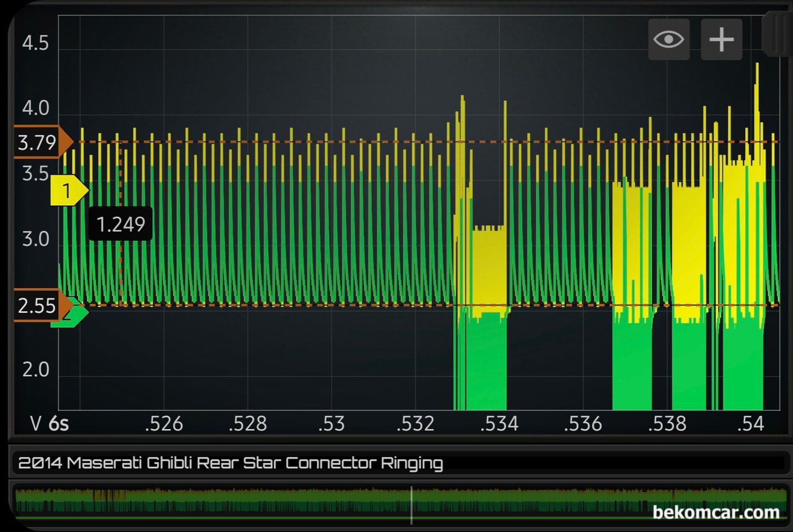Open the bekomcar.com watermark link
793x532 pixels.
point(716,512)
